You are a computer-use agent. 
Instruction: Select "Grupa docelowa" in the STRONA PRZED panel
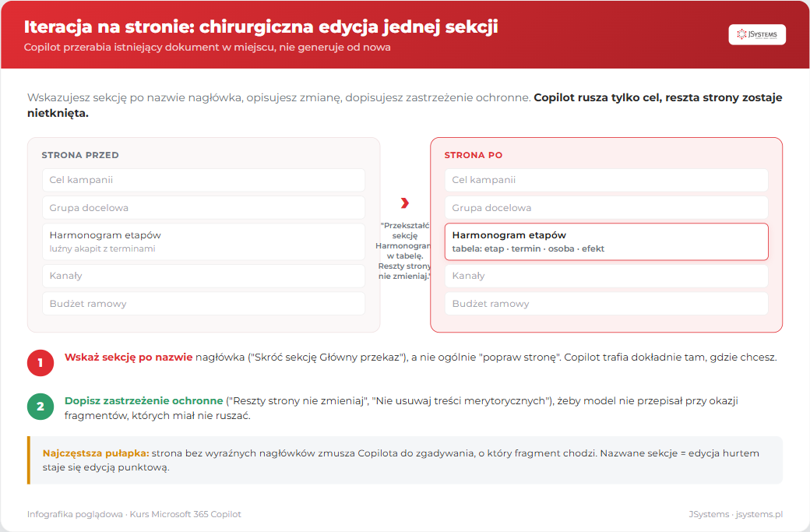click(x=203, y=208)
